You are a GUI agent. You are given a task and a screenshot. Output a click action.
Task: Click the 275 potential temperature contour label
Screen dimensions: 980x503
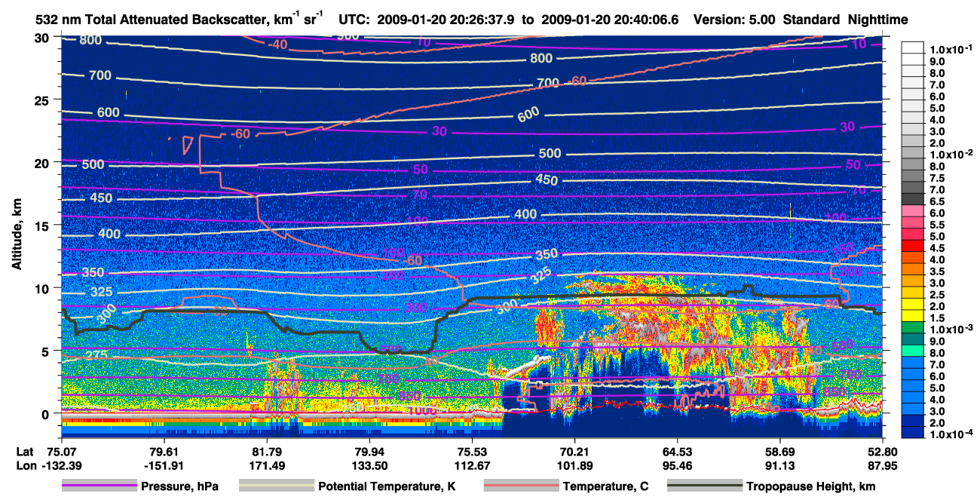[95, 355]
